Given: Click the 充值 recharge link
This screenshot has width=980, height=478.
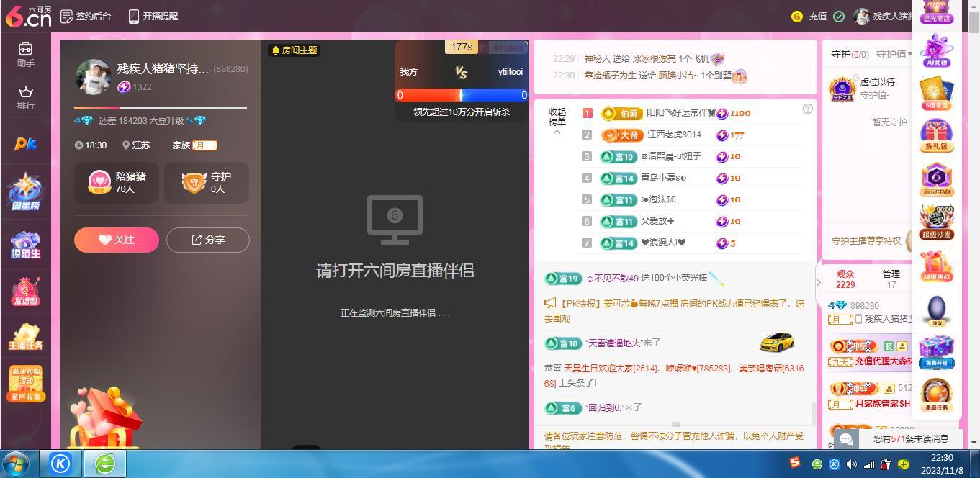Looking at the screenshot, I should coord(818,16).
